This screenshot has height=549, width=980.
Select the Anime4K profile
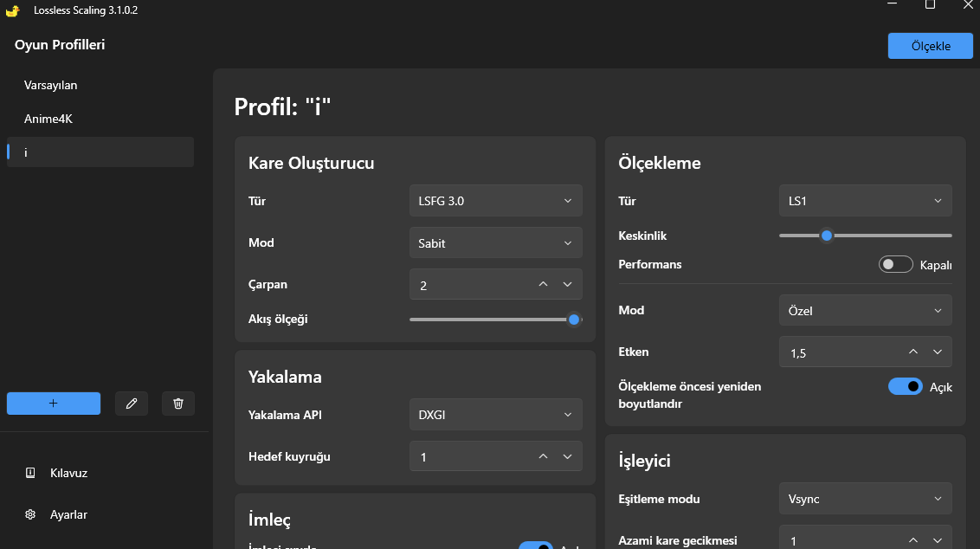(x=48, y=119)
